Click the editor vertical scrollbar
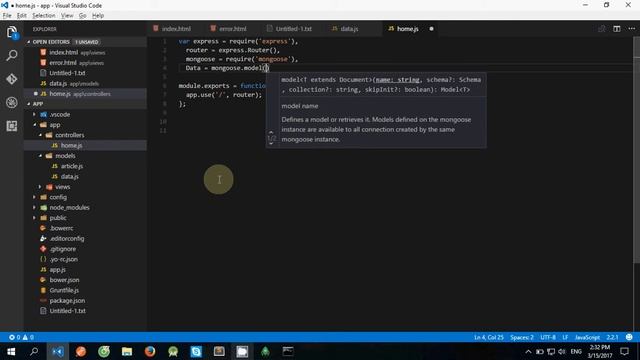 636,151
